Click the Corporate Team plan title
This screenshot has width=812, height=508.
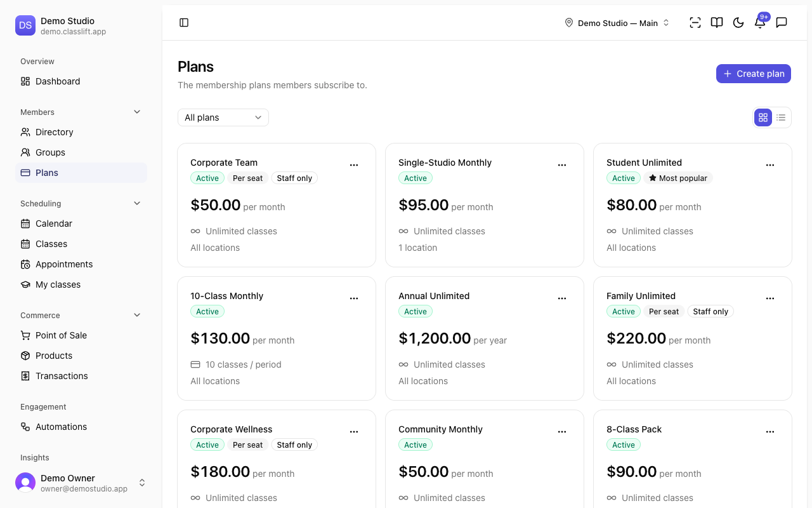224,163
